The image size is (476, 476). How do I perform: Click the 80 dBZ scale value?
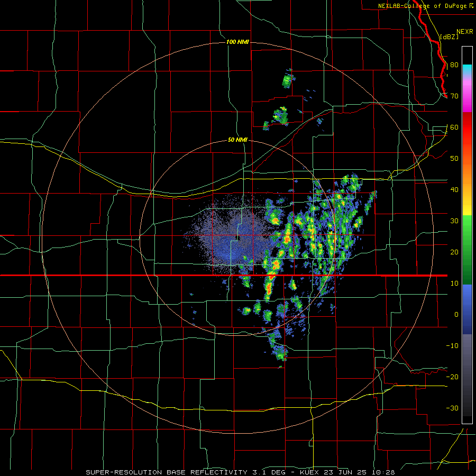coord(454,65)
